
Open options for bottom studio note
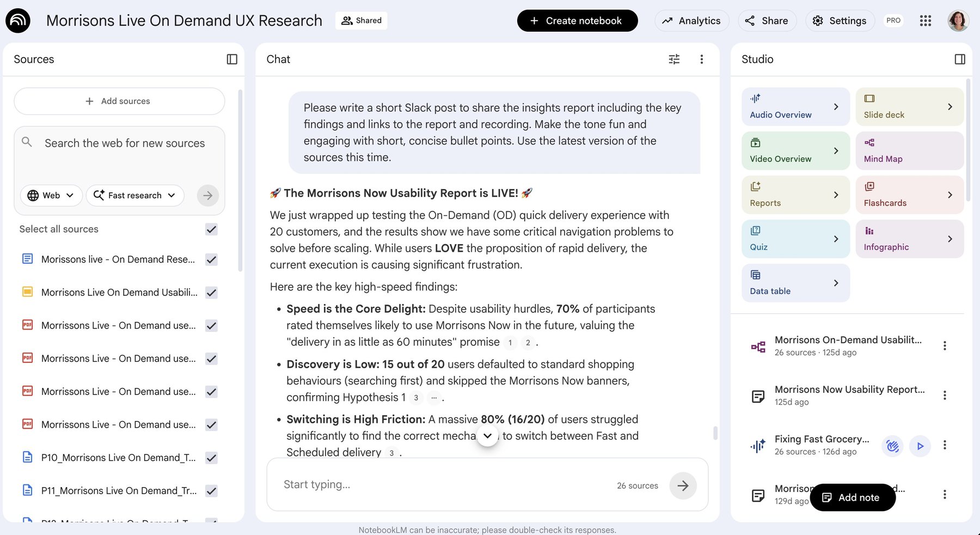click(x=945, y=494)
